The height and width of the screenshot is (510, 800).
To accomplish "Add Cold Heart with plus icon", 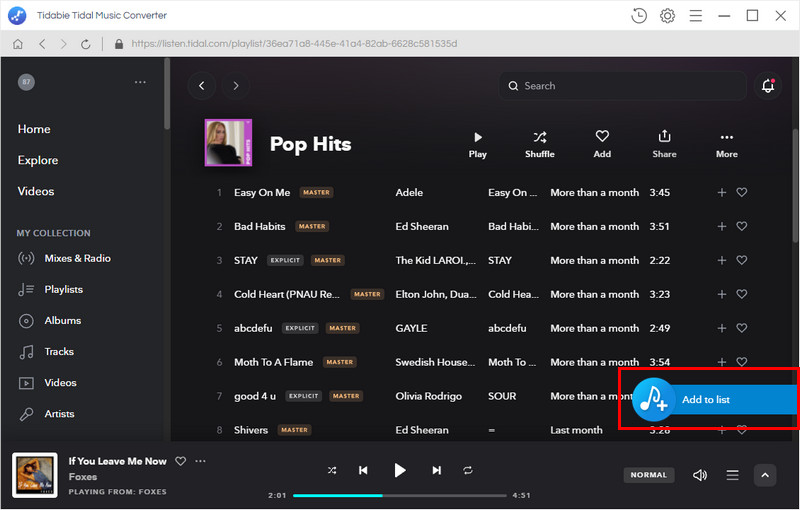I will point(721,294).
